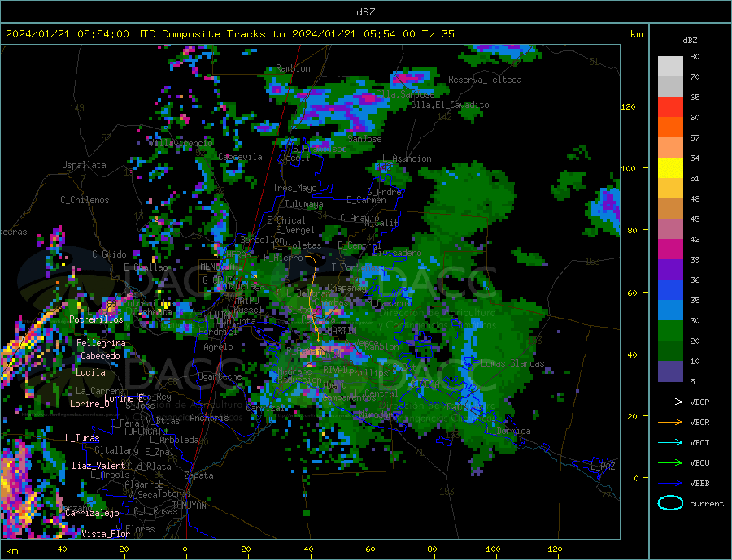This screenshot has height=560, width=732.
Task: Click the 'Capdevila' place label
Action: tap(240, 157)
